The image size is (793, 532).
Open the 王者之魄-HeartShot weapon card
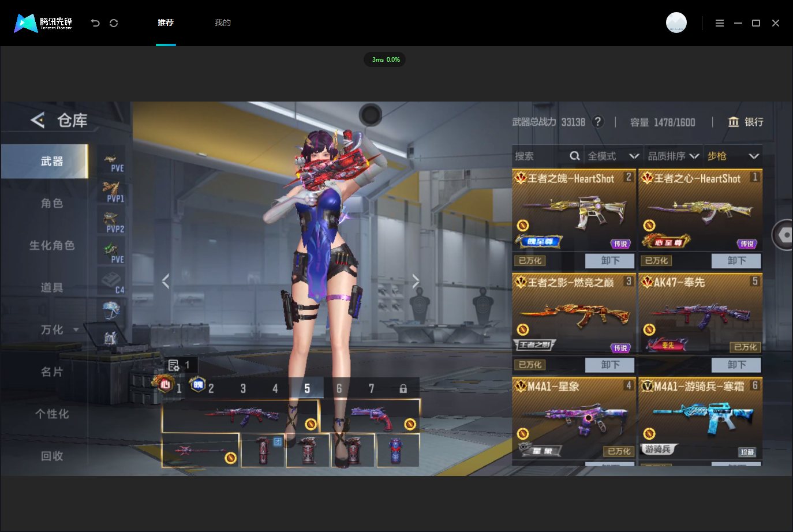(x=574, y=210)
